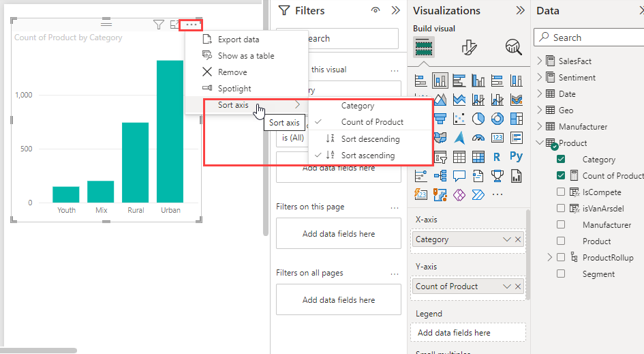
Task: Select the Matrix visual
Action: pyautogui.click(x=478, y=157)
